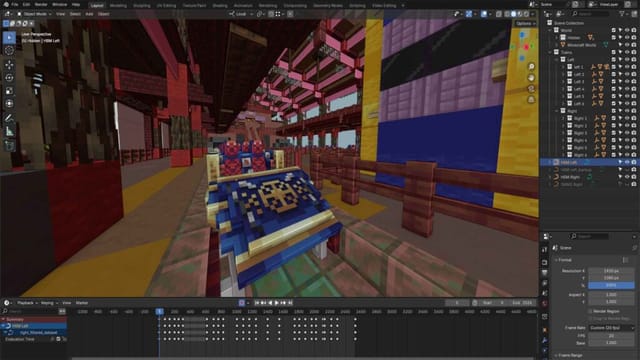Toggle render camera for Right 1 collection
This screenshot has height=360, width=640.
(x=633, y=118)
